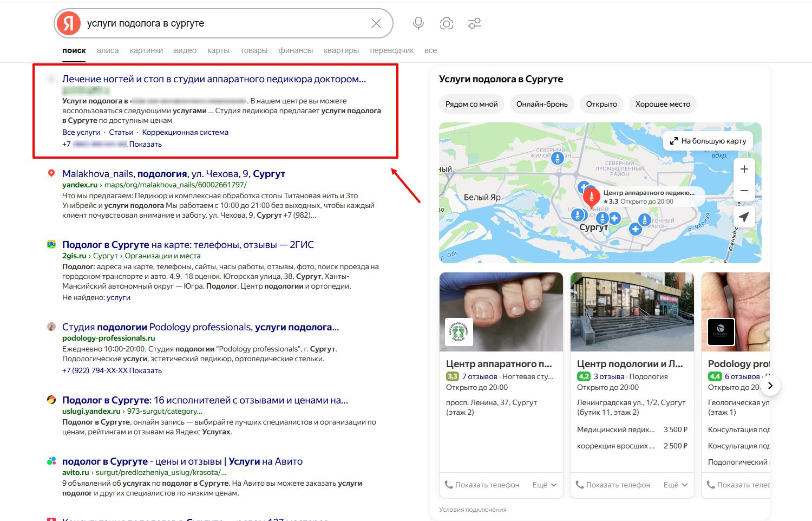Clear the search query with X
812x521 pixels.
pos(376,23)
